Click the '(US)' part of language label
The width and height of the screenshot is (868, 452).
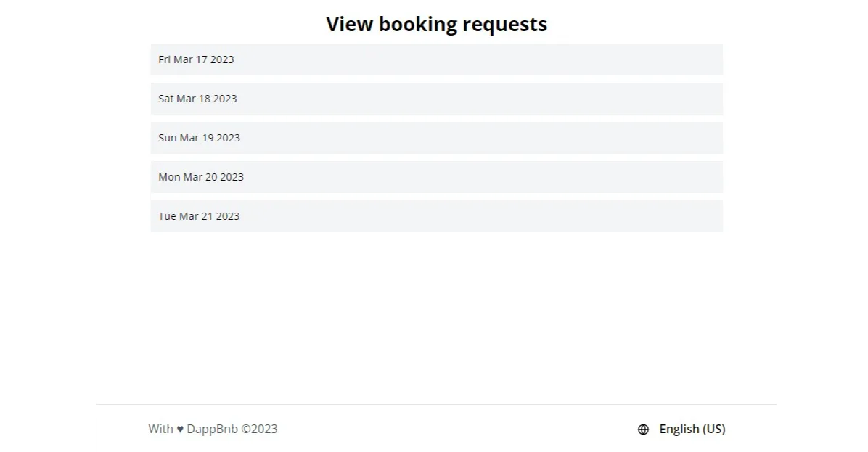(711, 429)
